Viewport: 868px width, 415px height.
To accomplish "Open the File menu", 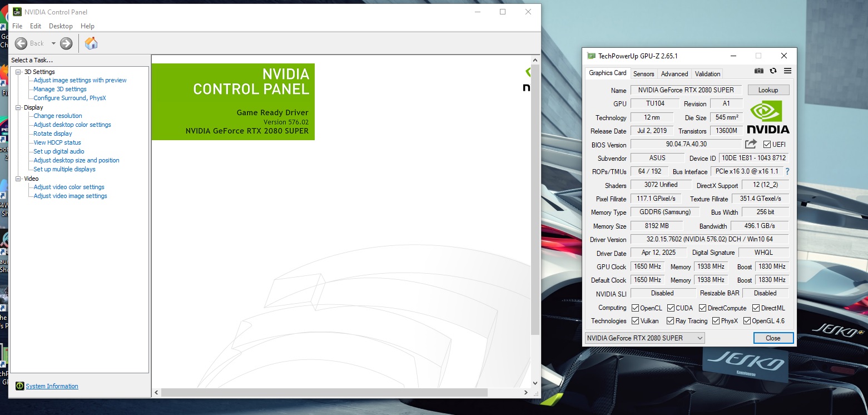I will coord(17,26).
